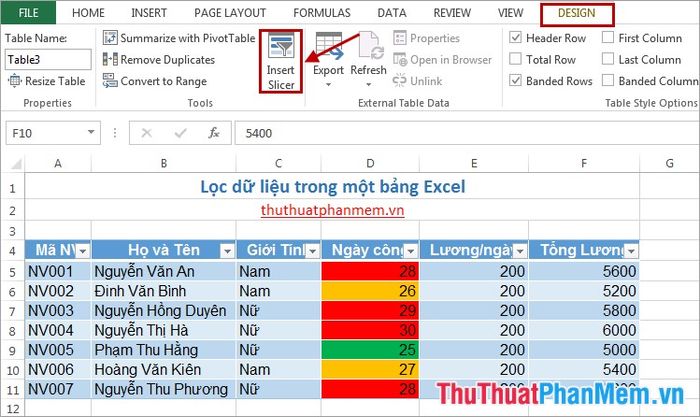Open the FILE tab
The width and height of the screenshot is (700, 417).
point(28,13)
